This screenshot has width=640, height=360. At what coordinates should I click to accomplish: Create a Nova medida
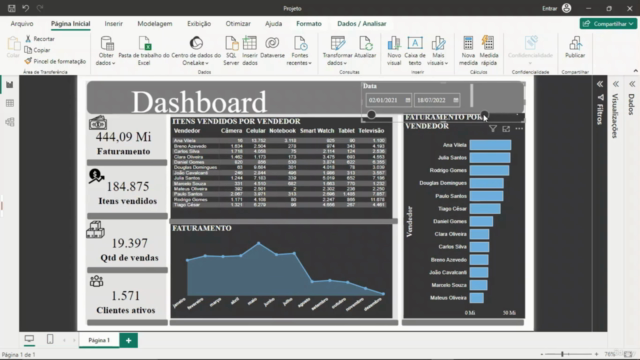tap(468, 51)
